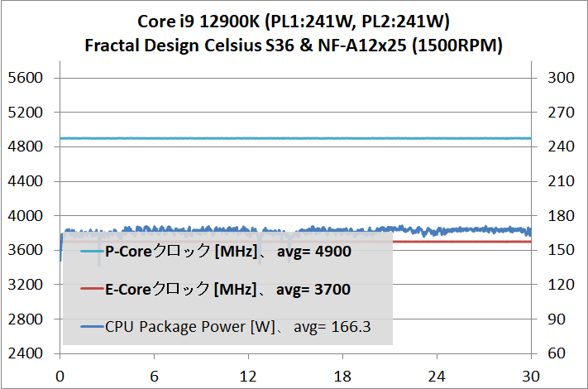Image resolution: width=588 pixels, height=389 pixels.
Task: Click left axis label 4800
Action: click(x=26, y=146)
